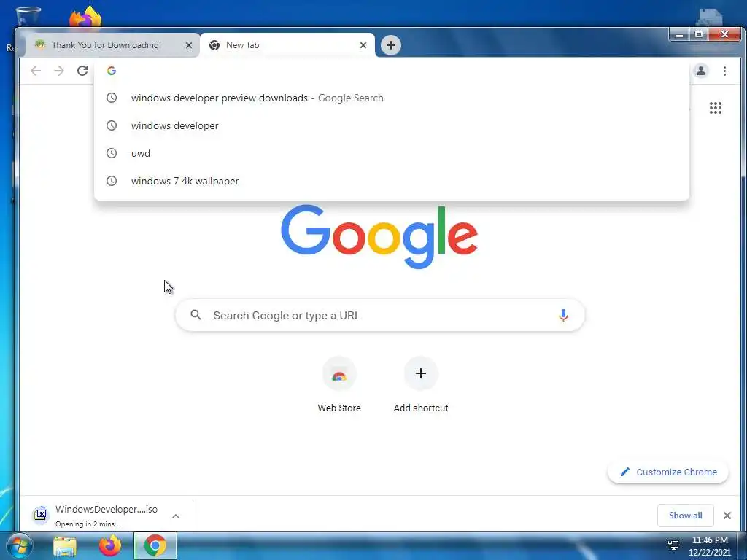Select the Chrome taskbar button
This screenshot has width=747, height=560.
coord(155,545)
